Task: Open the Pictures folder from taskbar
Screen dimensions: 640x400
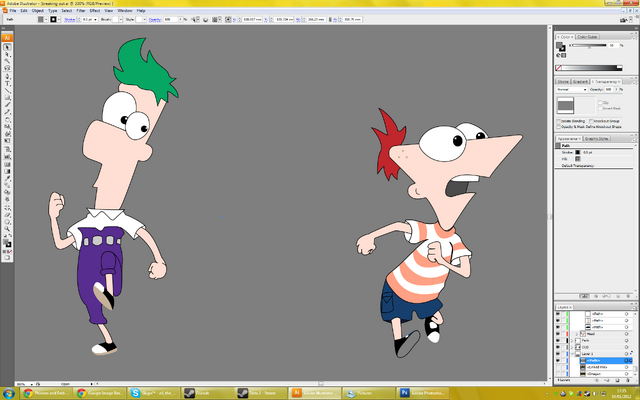Action: (368, 393)
